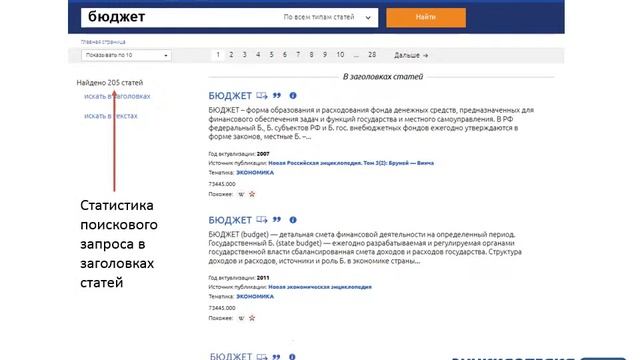Click the red star icon in first result
Viewport: 640px width, 360px height.
(x=252, y=194)
